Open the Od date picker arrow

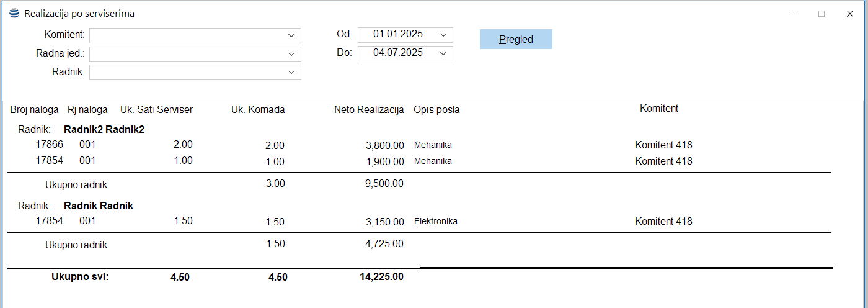(443, 35)
